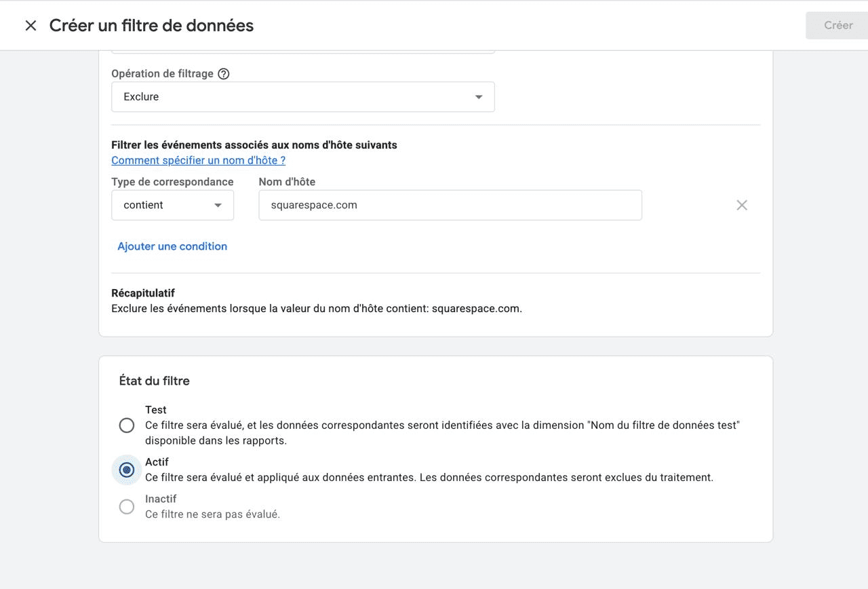Click the Créer un filtre de données title
This screenshot has height=589, width=868.
151,26
